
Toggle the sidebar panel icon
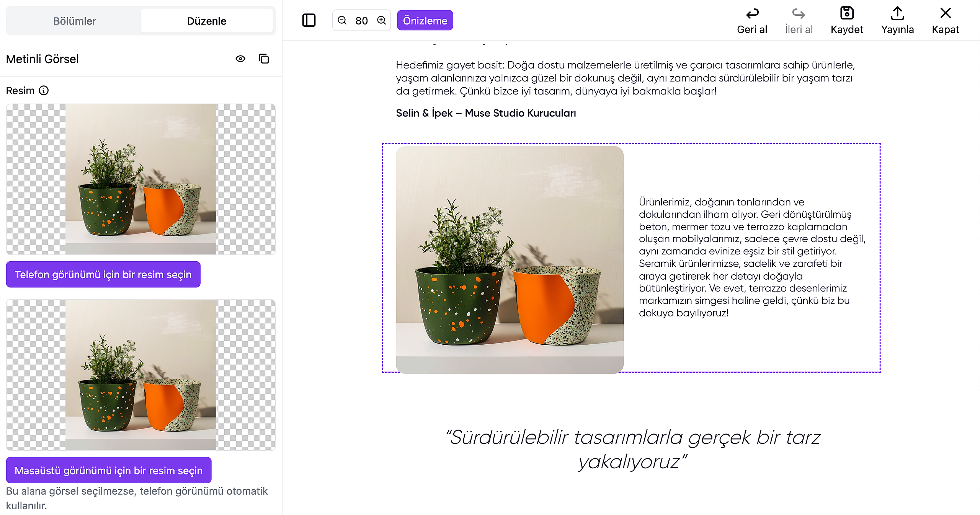click(309, 20)
